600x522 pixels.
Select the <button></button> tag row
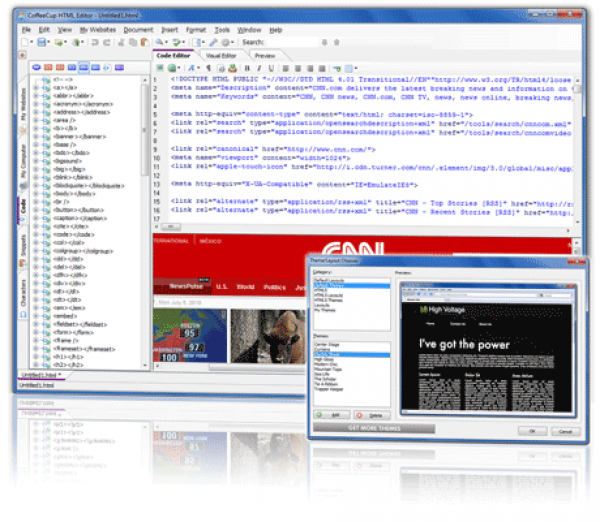(79, 210)
